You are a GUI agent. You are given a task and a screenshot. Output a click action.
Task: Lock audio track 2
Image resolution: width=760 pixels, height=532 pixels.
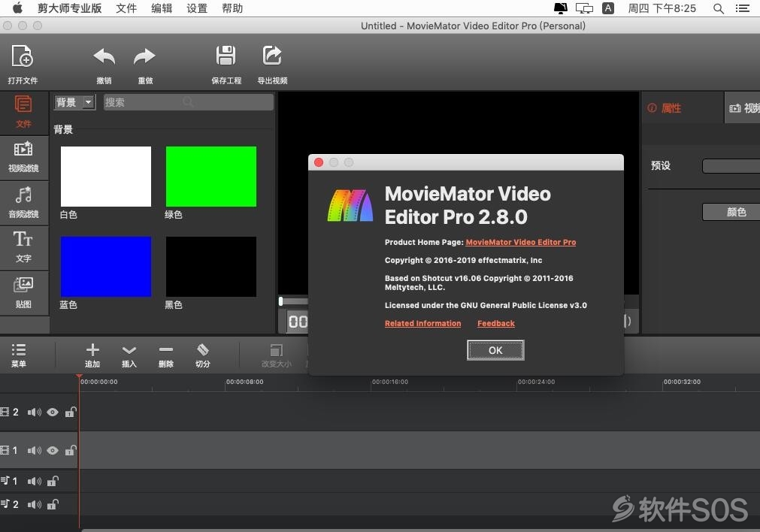click(53, 504)
